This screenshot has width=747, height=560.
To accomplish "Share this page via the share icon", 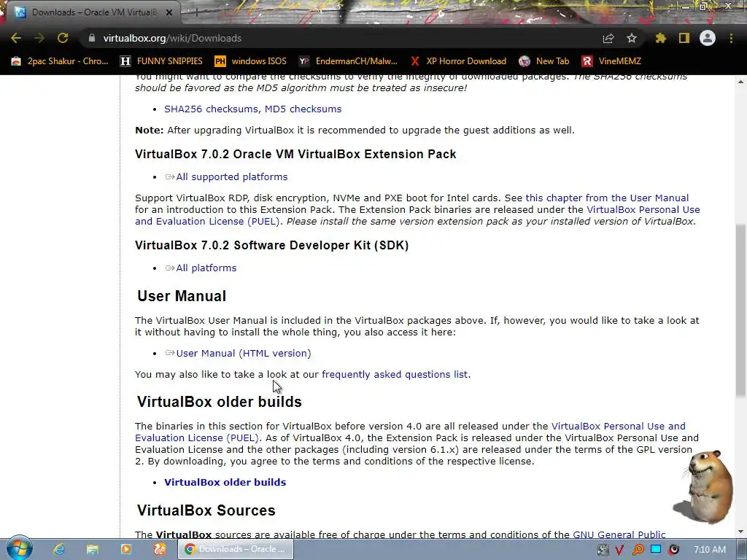I will (608, 38).
